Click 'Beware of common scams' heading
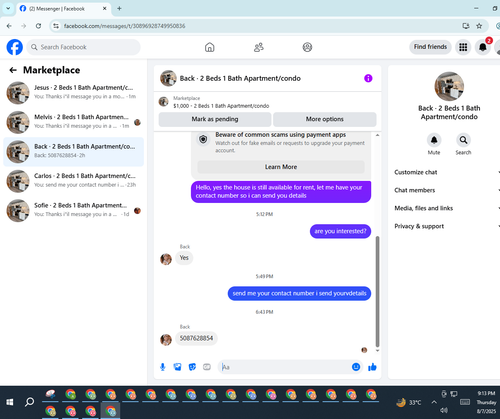Viewport: 500px width, 419px height. [280, 135]
